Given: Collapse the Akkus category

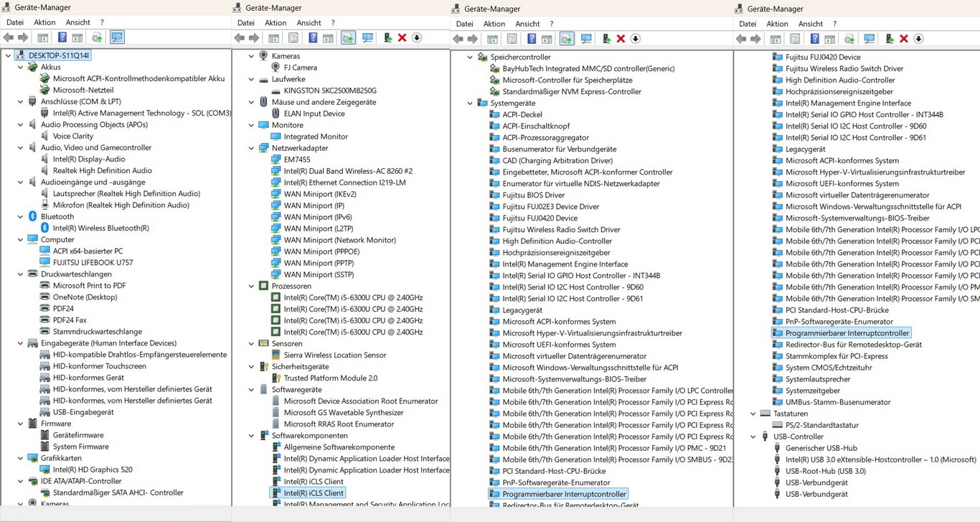Looking at the screenshot, I should click(x=21, y=67).
